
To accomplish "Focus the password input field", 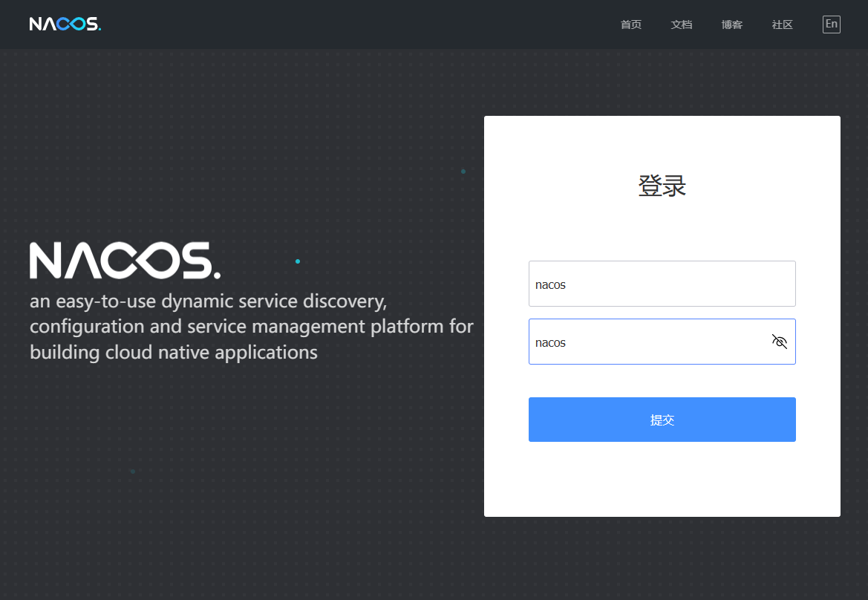I will pos(662,342).
